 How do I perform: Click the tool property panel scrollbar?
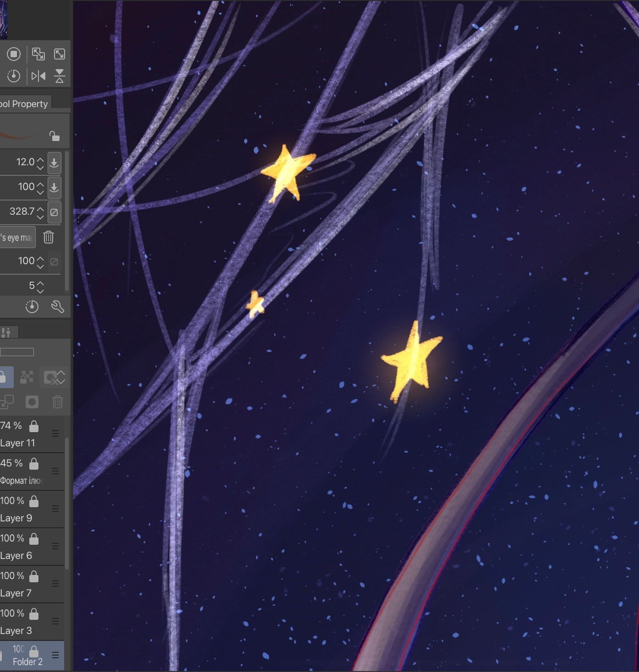click(67, 221)
